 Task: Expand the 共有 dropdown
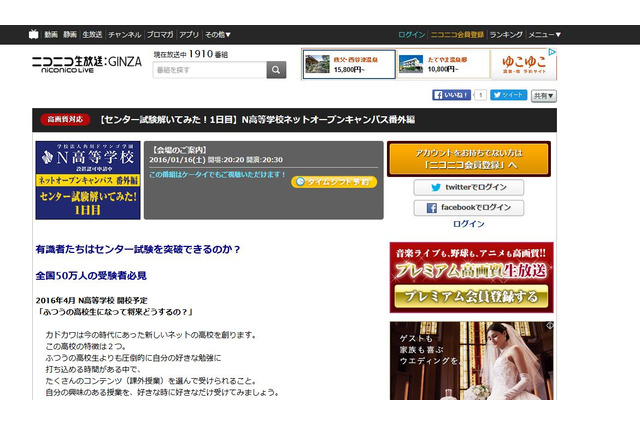click(544, 96)
